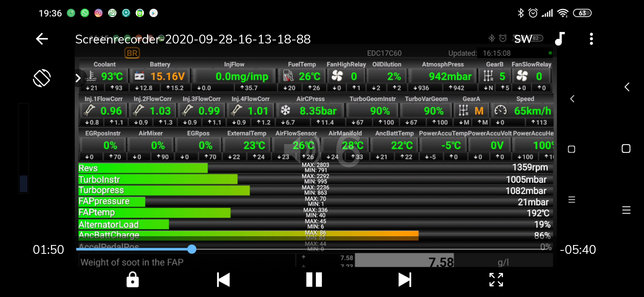Open Android recent apps menu lines
This screenshot has width=644, height=297.
(x=626, y=210)
